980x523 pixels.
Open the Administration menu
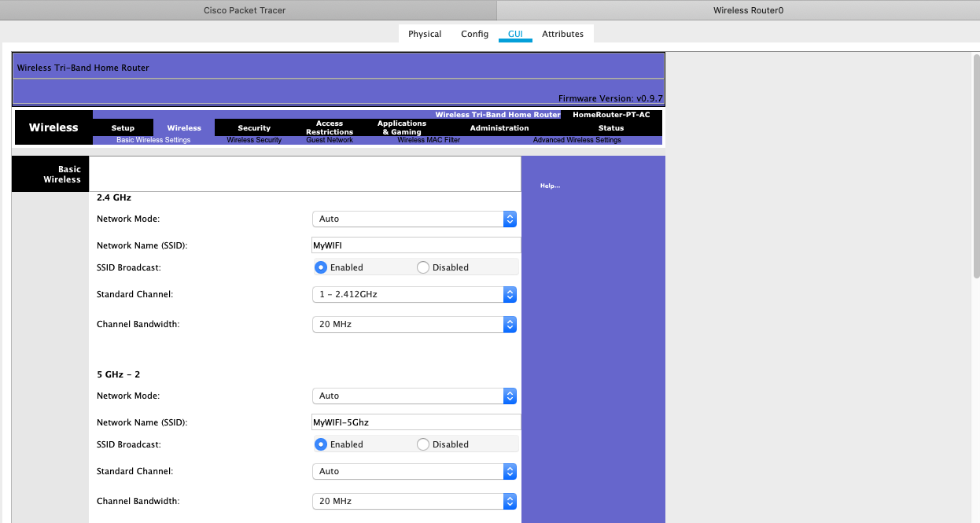pyautogui.click(x=499, y=127)
